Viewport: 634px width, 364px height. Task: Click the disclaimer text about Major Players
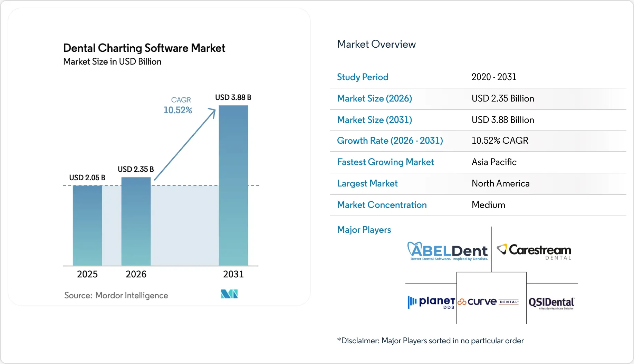430,341
